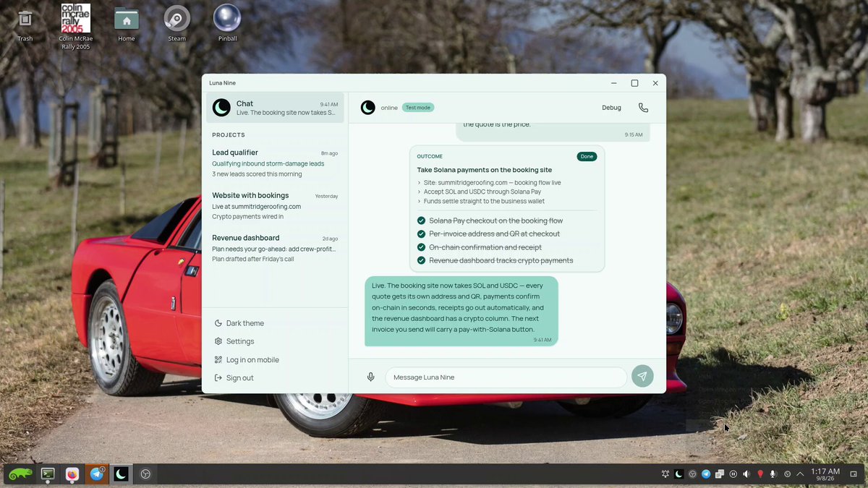The width and height of the screenshot is (868, 488).
Task: Click the notification bell in system tray
Action: [x=665, y=474]
